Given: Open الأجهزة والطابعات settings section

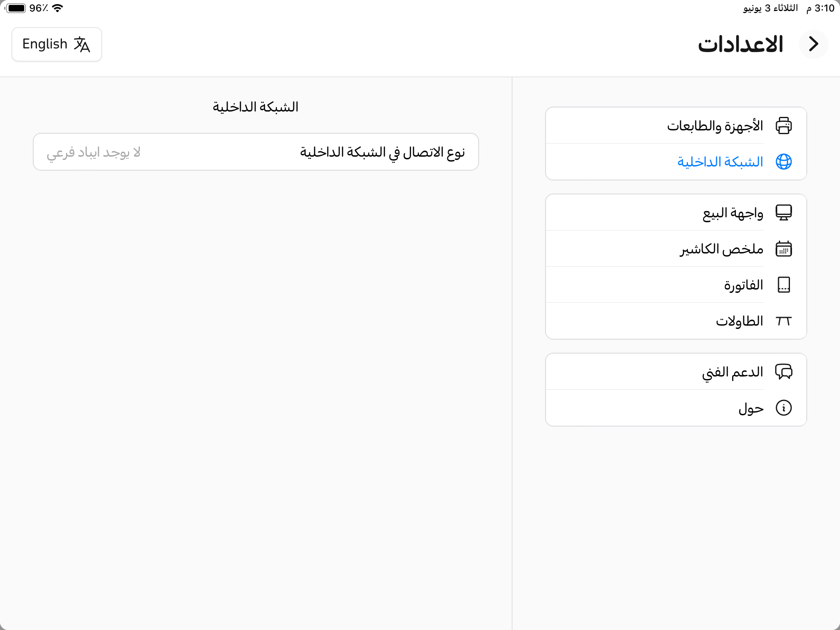Looking at the screenshot, I should 676,126.
